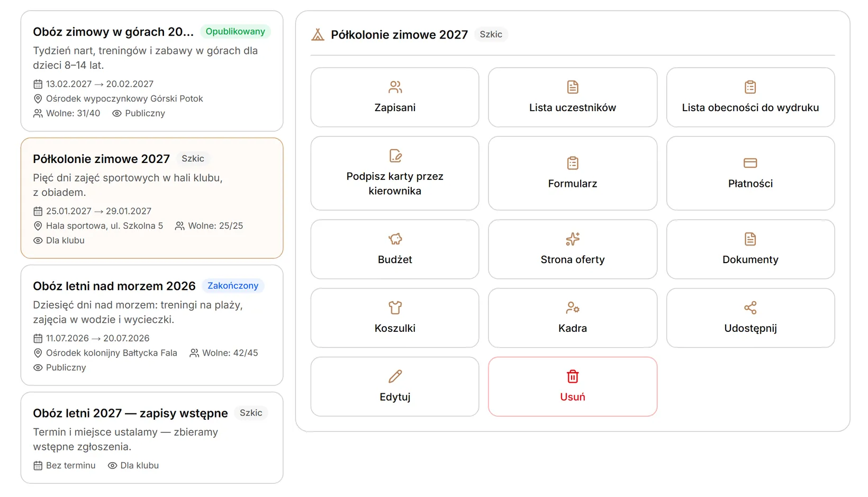The image size is (868, 497).
Task: Click the Szkic badge in the detail panel header
Action: click(491, 34)
